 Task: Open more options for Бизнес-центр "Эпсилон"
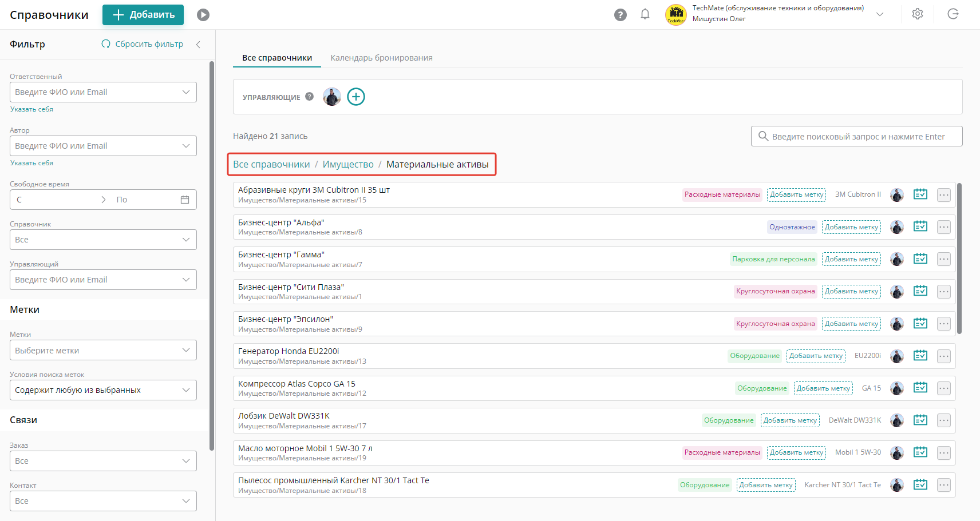tap(944, 324)
